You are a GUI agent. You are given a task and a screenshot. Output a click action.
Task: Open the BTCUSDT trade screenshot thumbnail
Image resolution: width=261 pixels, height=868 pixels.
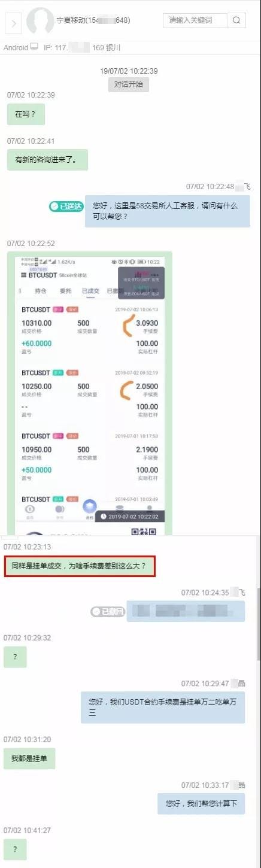90,393
